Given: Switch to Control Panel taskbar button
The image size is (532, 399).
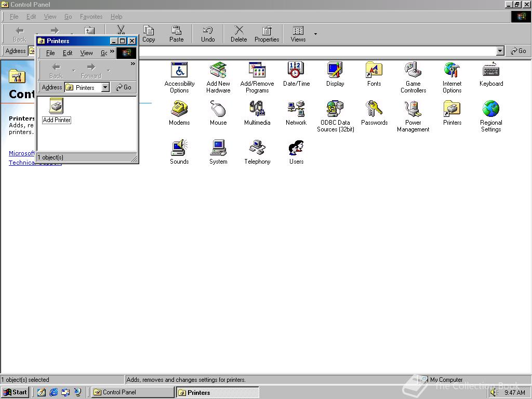Looking at the screenshot, I should coord(132,392).
